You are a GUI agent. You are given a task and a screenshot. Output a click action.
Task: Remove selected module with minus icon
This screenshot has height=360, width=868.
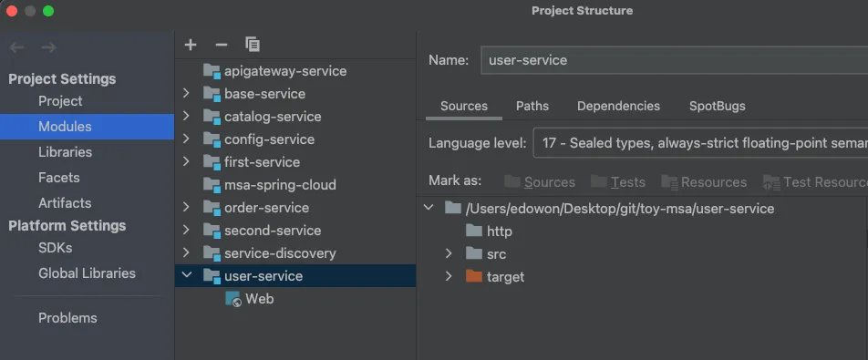222,45
